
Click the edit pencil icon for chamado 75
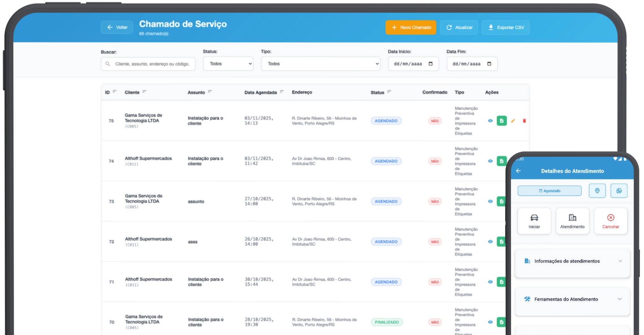tap(513, 121)
